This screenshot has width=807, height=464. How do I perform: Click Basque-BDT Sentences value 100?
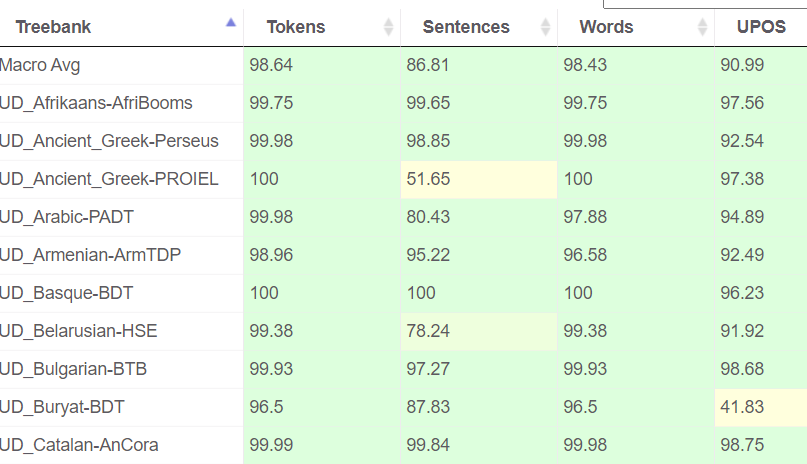[421, 293]
